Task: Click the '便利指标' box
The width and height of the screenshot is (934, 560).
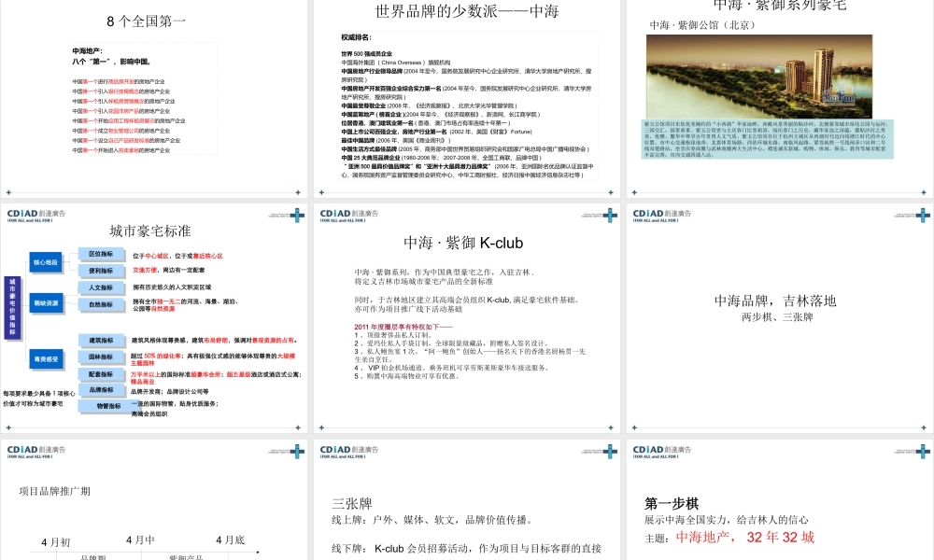Action: pyautogui.click(x=101, y=271)
